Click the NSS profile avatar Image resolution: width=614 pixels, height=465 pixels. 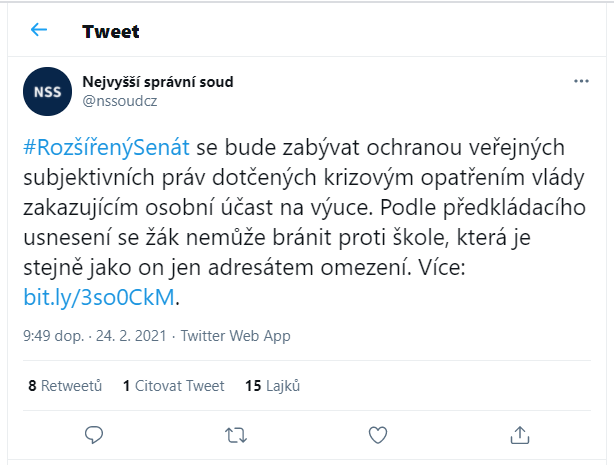point(47,91)
